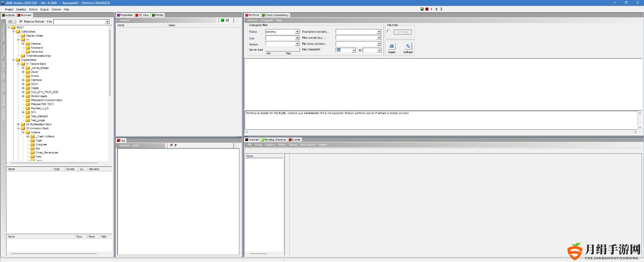Viewport: 644px width, 262px height.
Task: Open the User dropdown
Action: (297, 38)
